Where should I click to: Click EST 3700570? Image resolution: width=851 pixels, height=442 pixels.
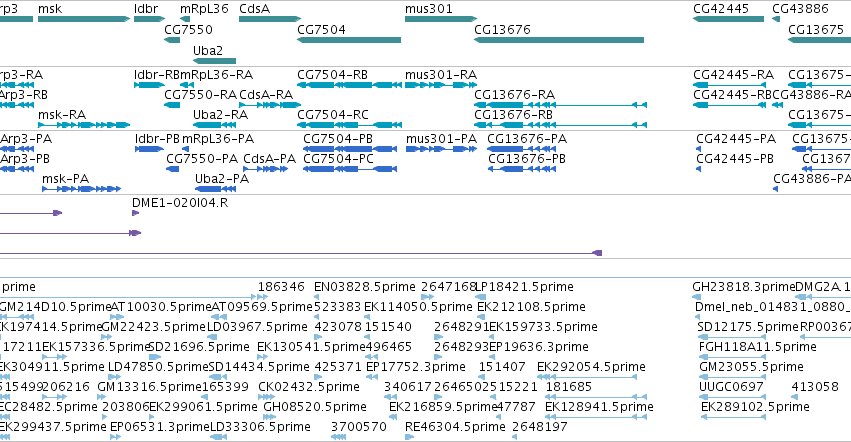pos(338,437)
